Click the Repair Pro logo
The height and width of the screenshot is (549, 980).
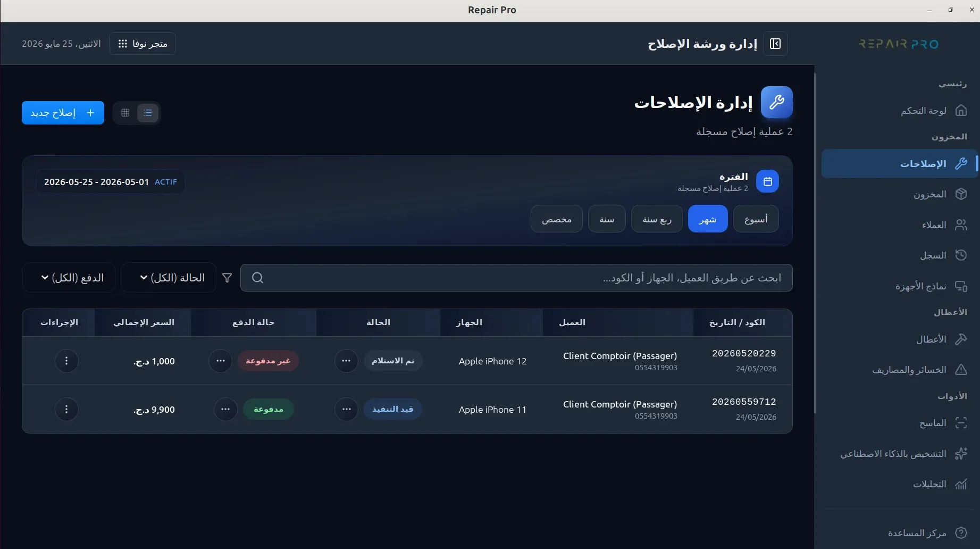click(899, 44)
